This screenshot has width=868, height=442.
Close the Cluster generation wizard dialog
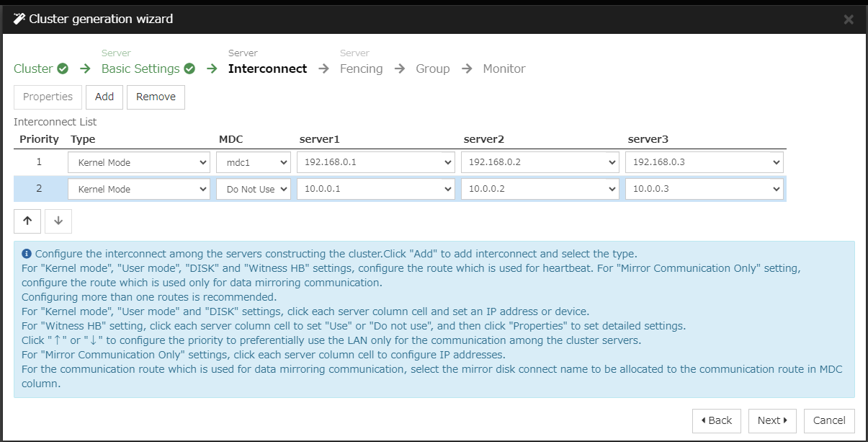tap(849, 19)
